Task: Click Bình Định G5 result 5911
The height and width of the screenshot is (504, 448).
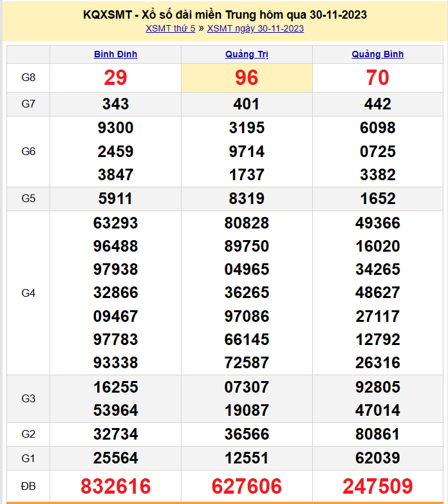Action: click(x=115, y=198)
